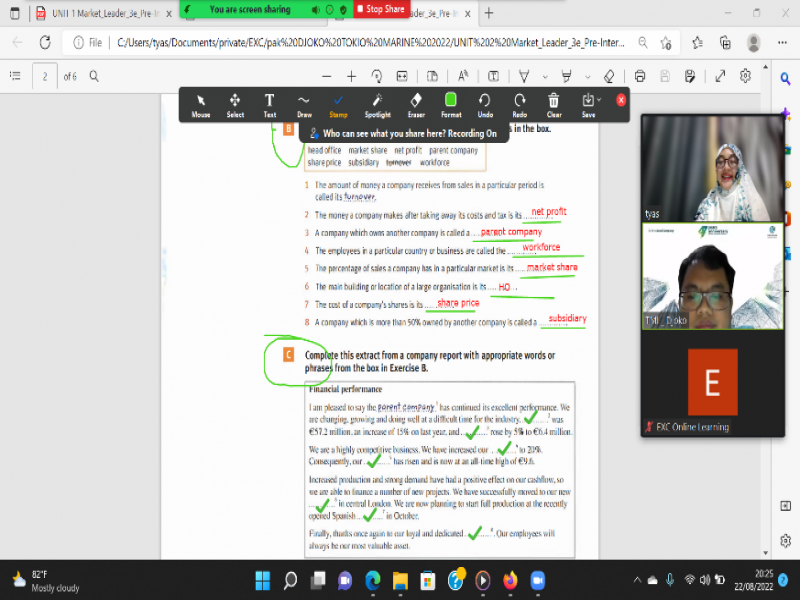Expand the Save annotation dropdown arrow

[599, 100]
